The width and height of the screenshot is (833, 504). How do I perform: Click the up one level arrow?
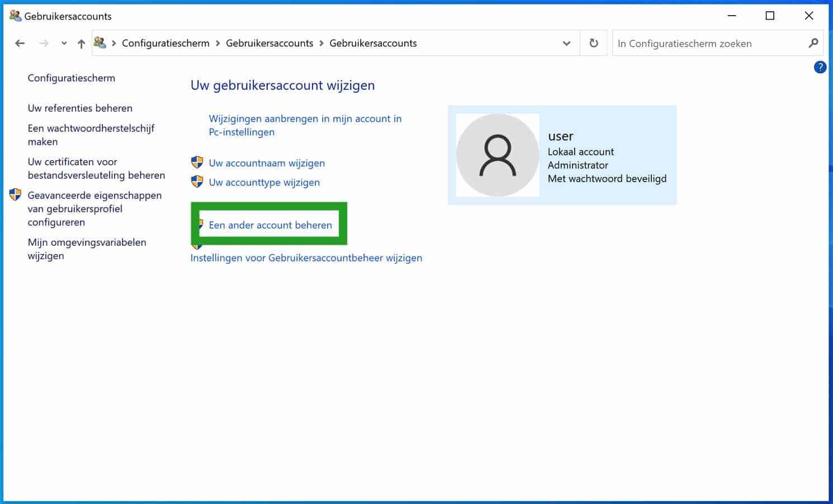[81, 44]
